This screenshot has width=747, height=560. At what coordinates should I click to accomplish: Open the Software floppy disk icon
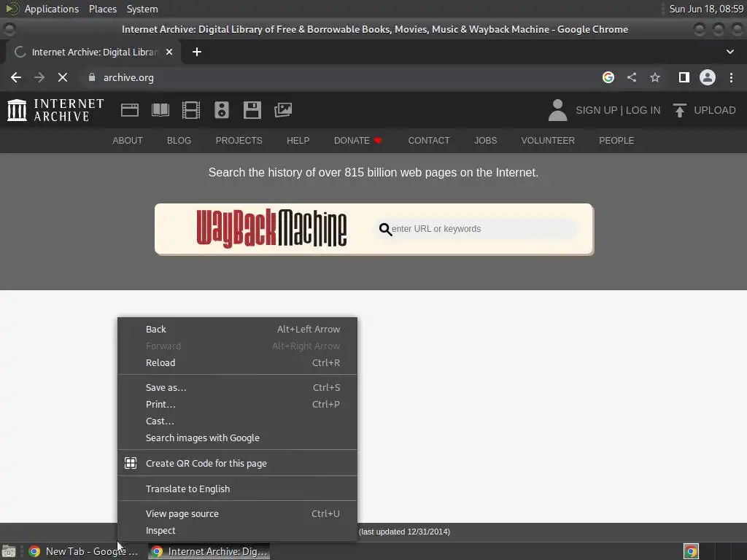[252, 110]
